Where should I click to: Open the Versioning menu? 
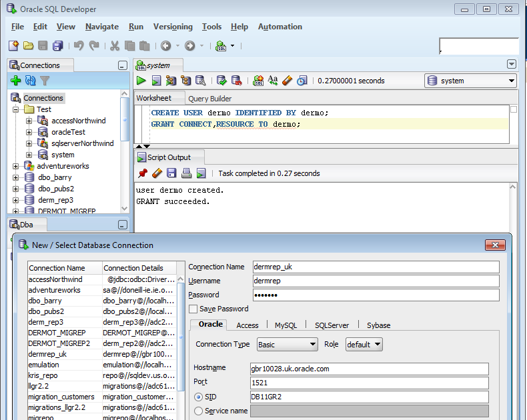coord(173,27)
